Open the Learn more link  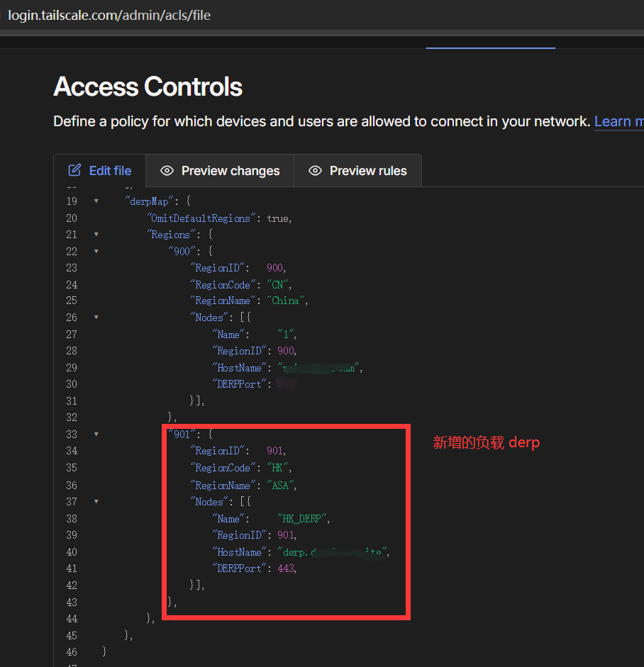click(x=618, y=121)
